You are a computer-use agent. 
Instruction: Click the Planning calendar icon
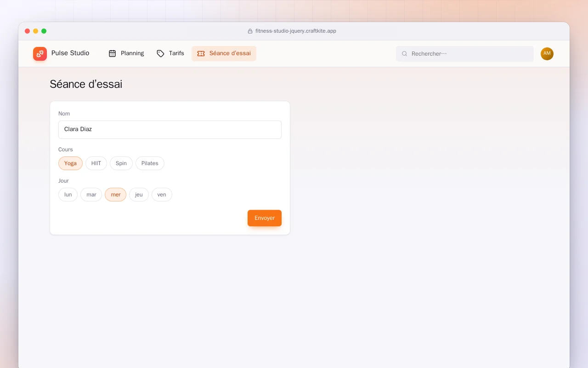112,53
